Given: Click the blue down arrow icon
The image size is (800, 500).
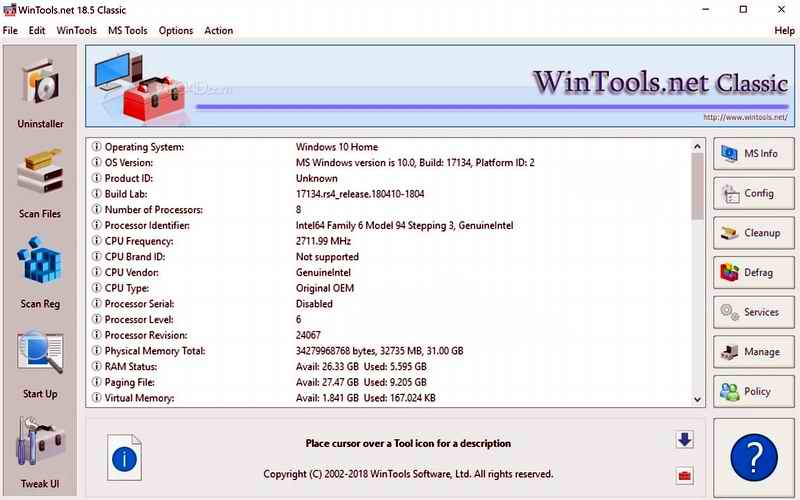Looking at the screenshot, I should click(684, 440).
